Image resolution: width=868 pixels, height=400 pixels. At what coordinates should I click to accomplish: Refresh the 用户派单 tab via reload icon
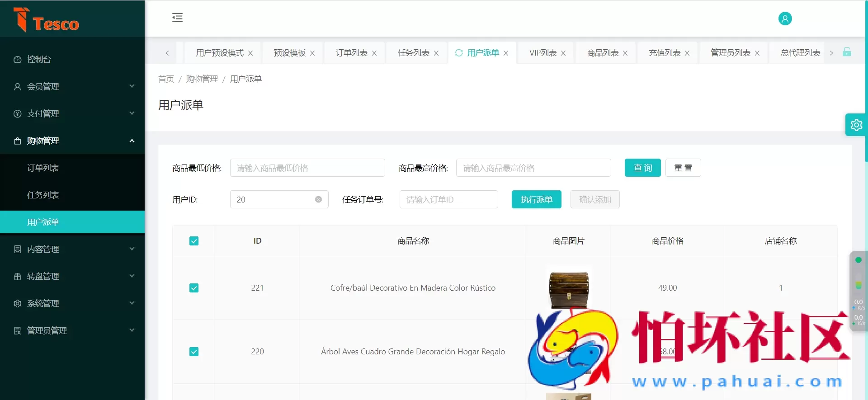[x=459, y=53]
